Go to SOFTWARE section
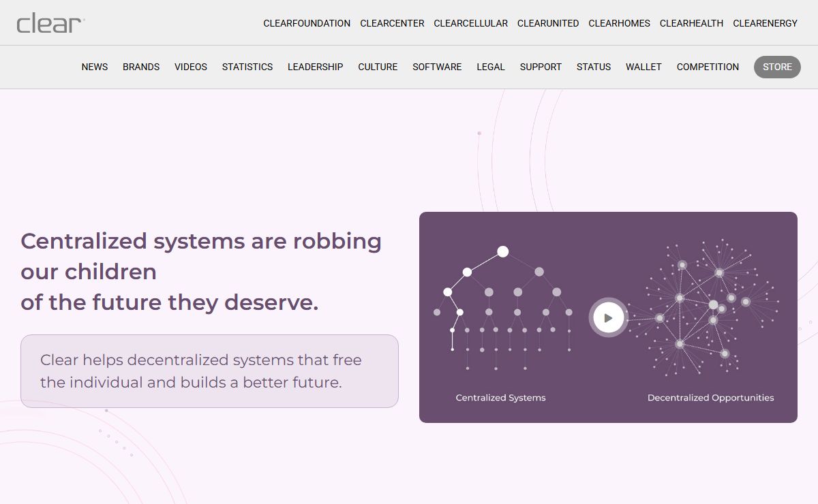The height and width of the screenshot is (504, 818). point(437,67)
